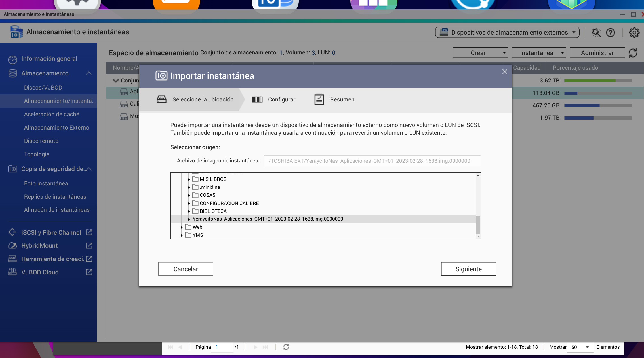Collapse the Almacenamiento sidebar section
Image resolution: width=644 pixels, height=358 pixels.
(89, 73)
